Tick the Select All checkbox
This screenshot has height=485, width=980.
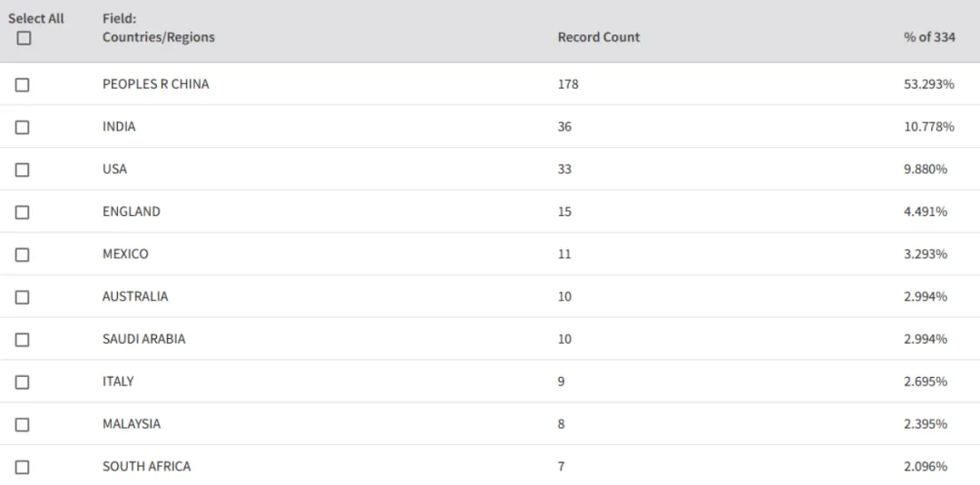(x=24, y=38)
